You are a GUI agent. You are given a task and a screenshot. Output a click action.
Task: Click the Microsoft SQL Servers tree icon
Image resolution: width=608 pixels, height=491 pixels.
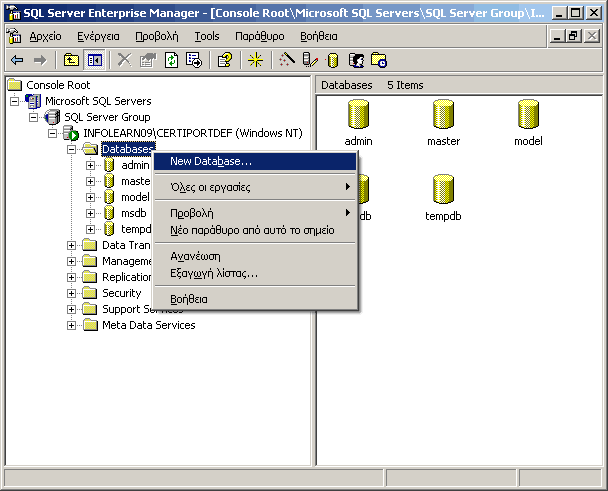pos(33,101)
